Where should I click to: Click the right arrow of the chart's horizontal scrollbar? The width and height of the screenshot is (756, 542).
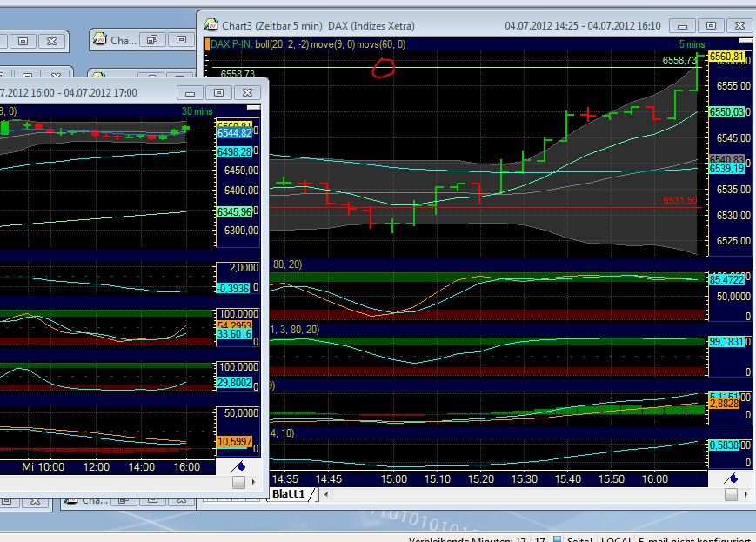746,494
